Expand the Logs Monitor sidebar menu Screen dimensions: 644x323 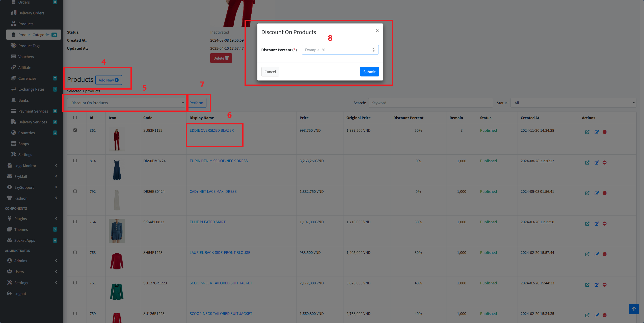click(x=25, y=166)
